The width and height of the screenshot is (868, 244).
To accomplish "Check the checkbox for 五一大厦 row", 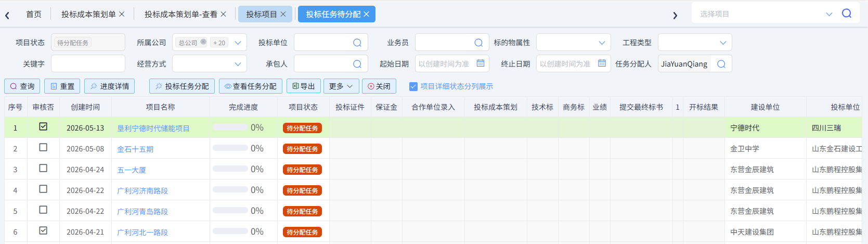I will click(x=43, y=168).
